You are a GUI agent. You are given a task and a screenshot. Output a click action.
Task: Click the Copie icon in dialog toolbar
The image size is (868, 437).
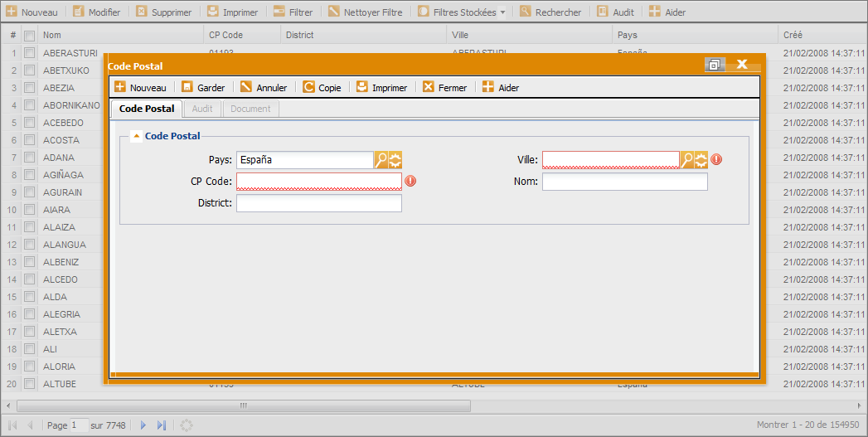309,87
